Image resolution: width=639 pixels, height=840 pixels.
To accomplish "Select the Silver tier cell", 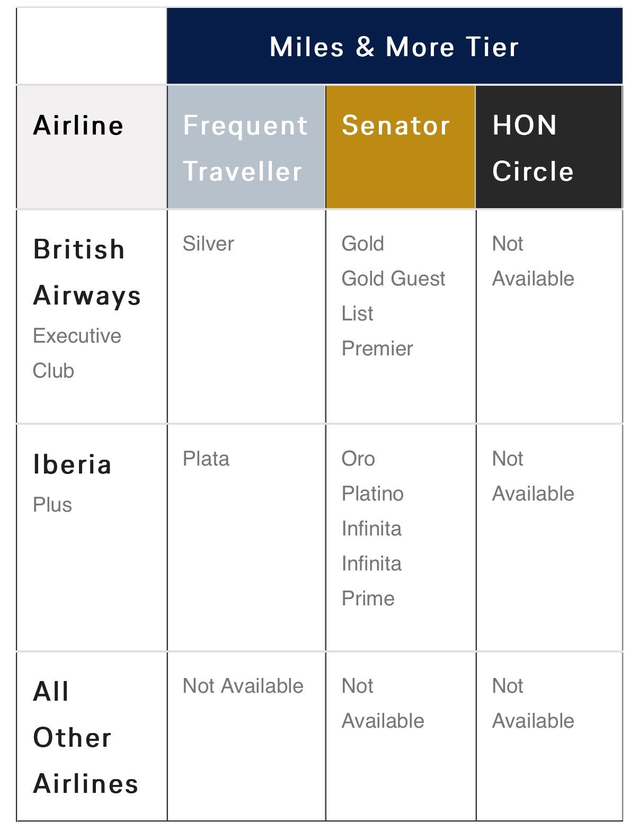I will tap(208, 244).
